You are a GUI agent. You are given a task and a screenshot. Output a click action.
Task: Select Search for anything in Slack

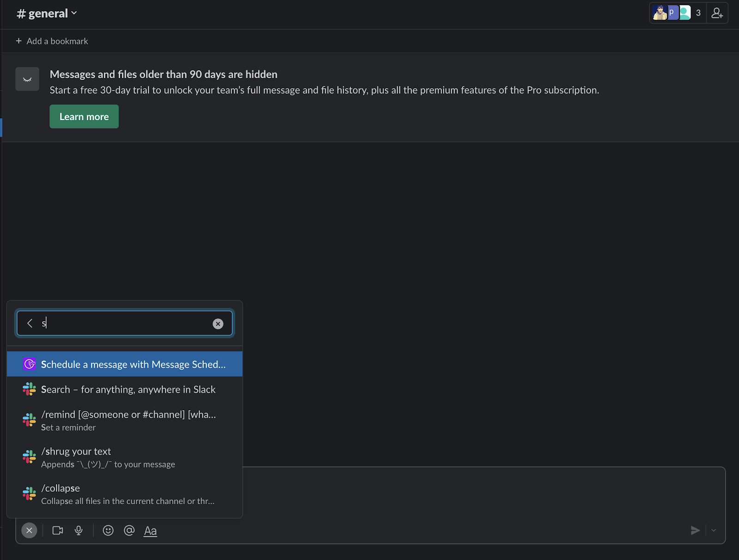click(x=125, y=390)
